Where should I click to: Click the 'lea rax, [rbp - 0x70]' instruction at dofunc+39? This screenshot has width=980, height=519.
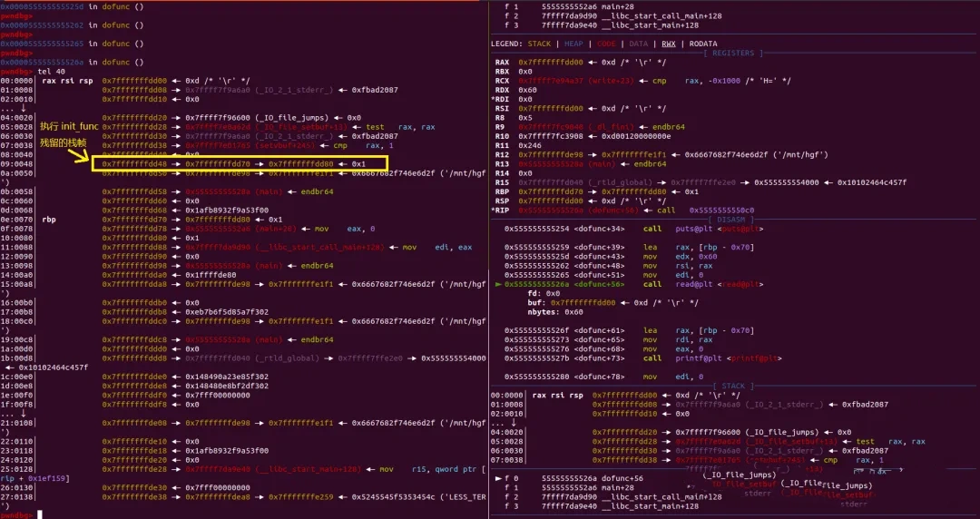click(698, 247)
